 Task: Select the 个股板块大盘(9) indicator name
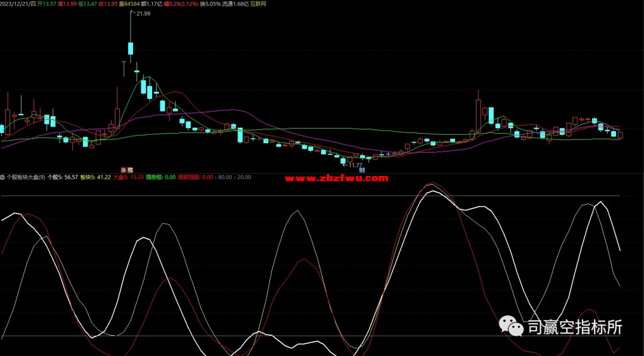point(26,177)
